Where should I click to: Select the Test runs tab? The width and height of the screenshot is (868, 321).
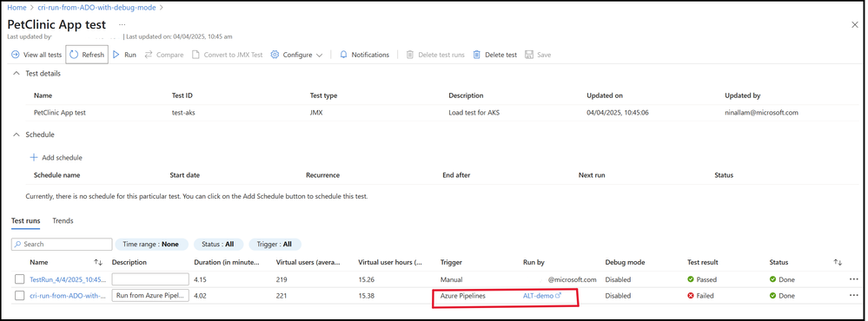(25, 220)
